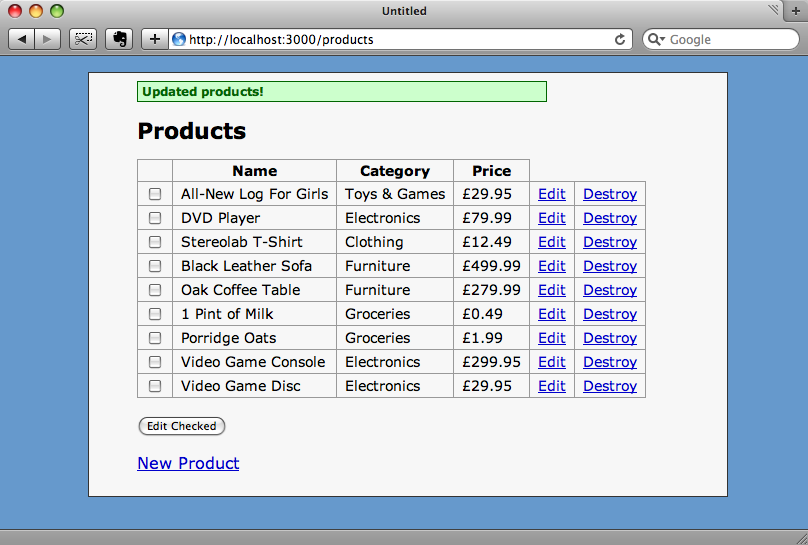Select the '£499.99' price cell
The image size is (808, 545).
492,266
